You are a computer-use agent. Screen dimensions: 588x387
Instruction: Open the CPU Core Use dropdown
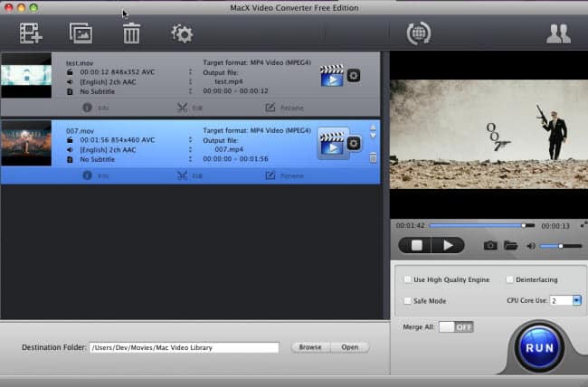pos(577,300)
